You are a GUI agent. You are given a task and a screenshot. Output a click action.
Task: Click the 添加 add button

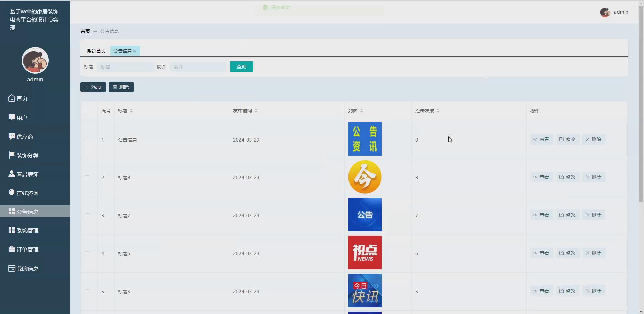pos(93,87)
